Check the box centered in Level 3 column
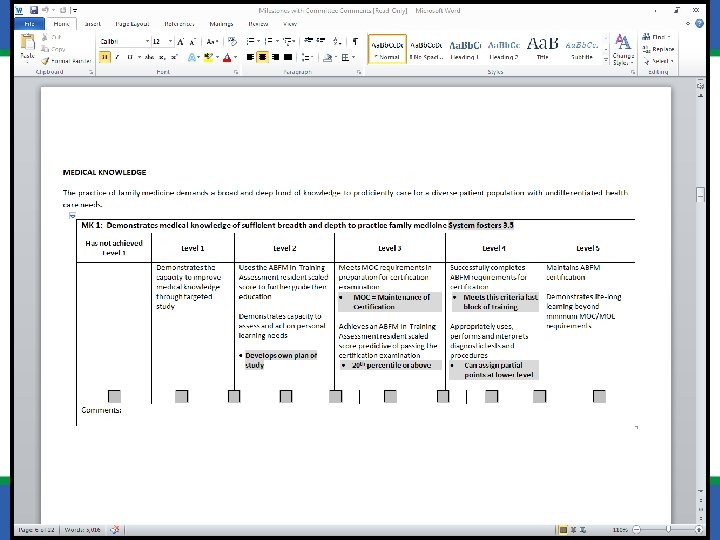 (x=390, y=396)
